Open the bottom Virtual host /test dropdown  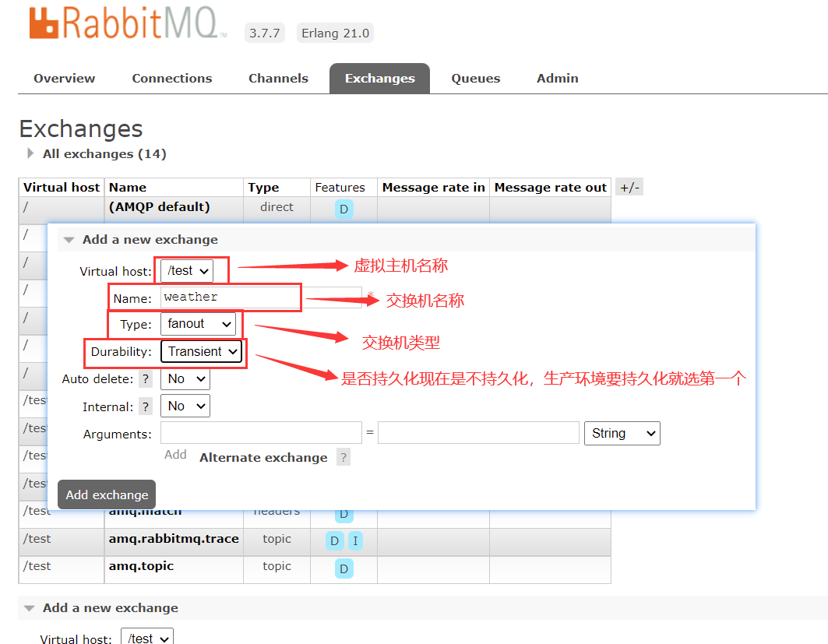146,638
